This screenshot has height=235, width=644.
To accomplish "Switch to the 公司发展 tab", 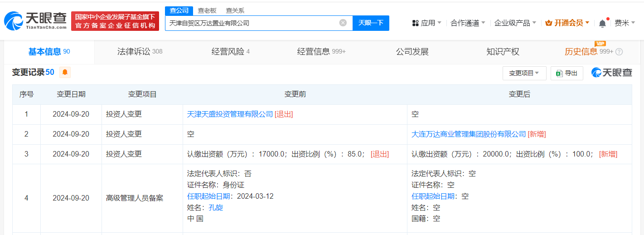I will click(x=412, y=52).
